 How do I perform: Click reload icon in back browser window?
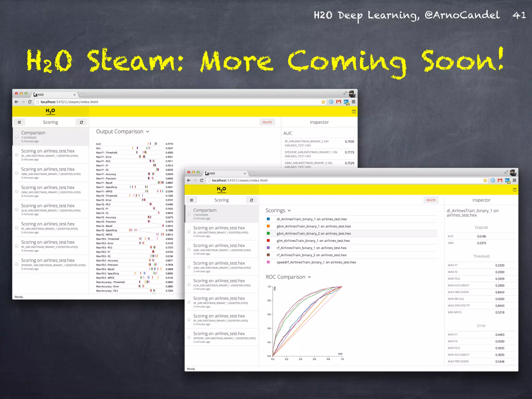(30, 102)
